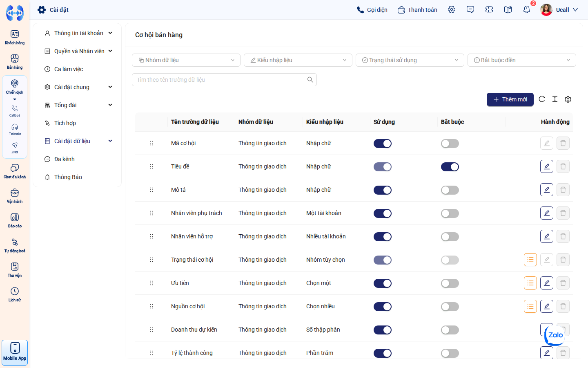Click the search magnifier icon
This screenshot has width=588, height=368.
tap(310, 80)
